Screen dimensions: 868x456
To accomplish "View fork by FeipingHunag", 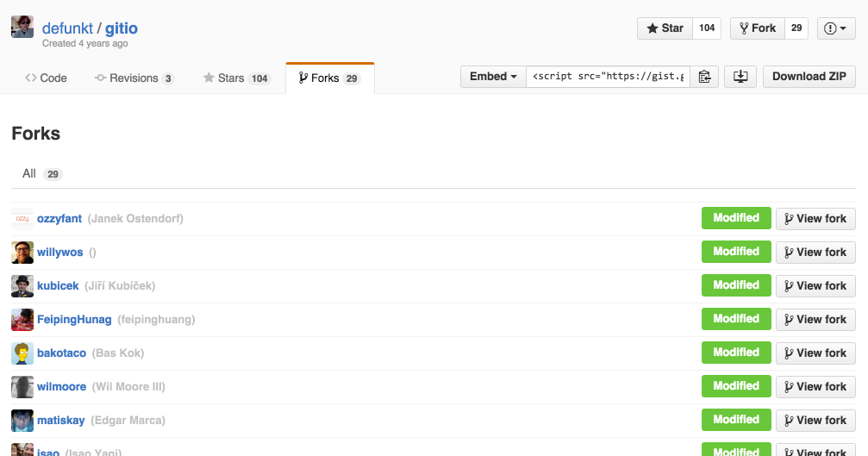I will point(815,320).
